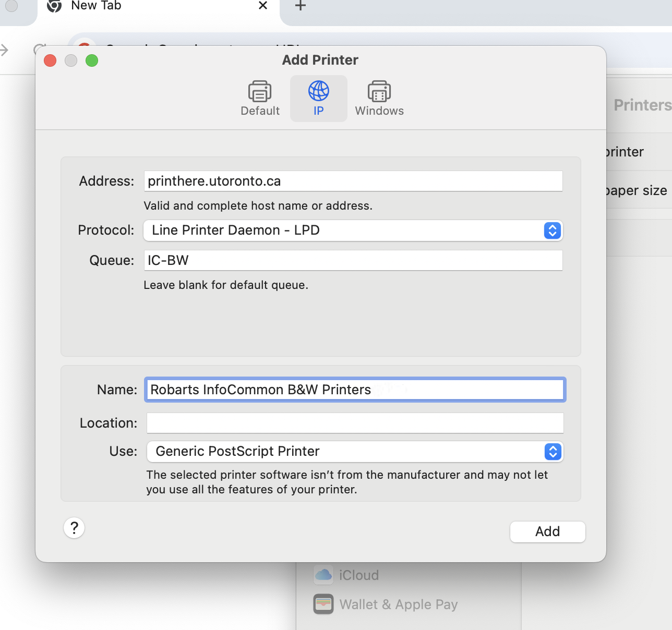This screenshot has width=672, height=630.
Task: Click the empty Location field
Action: pyautogui.click(x=355, y=423)
